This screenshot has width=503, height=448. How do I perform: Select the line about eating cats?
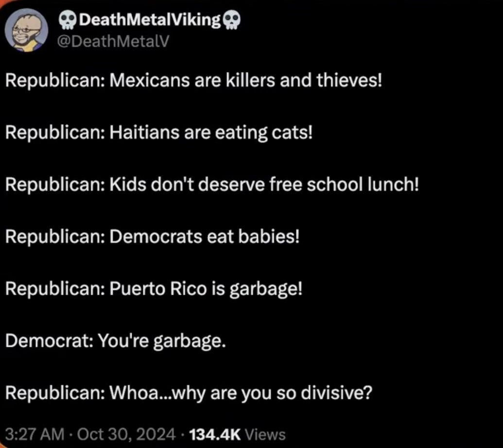(159, 133)
